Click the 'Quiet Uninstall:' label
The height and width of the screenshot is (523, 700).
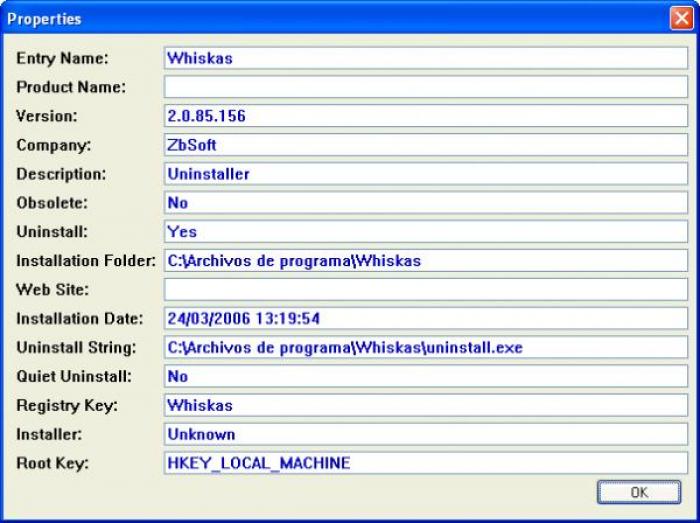point(74,377)
